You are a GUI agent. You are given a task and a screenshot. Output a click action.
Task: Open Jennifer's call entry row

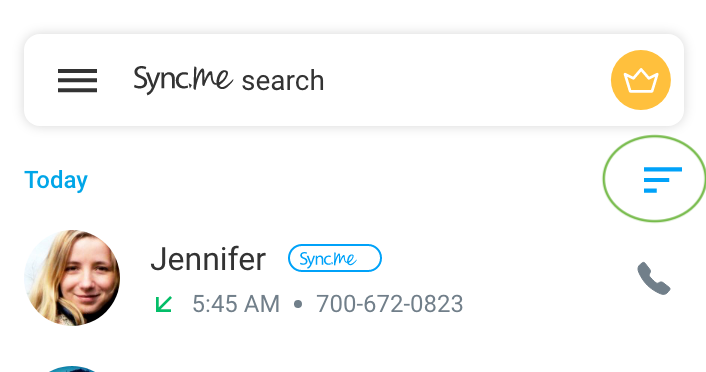click(x=353, y=278)
